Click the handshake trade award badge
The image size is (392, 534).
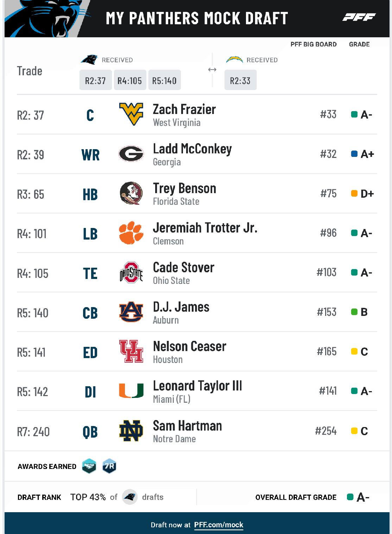(x=89, y=466)
